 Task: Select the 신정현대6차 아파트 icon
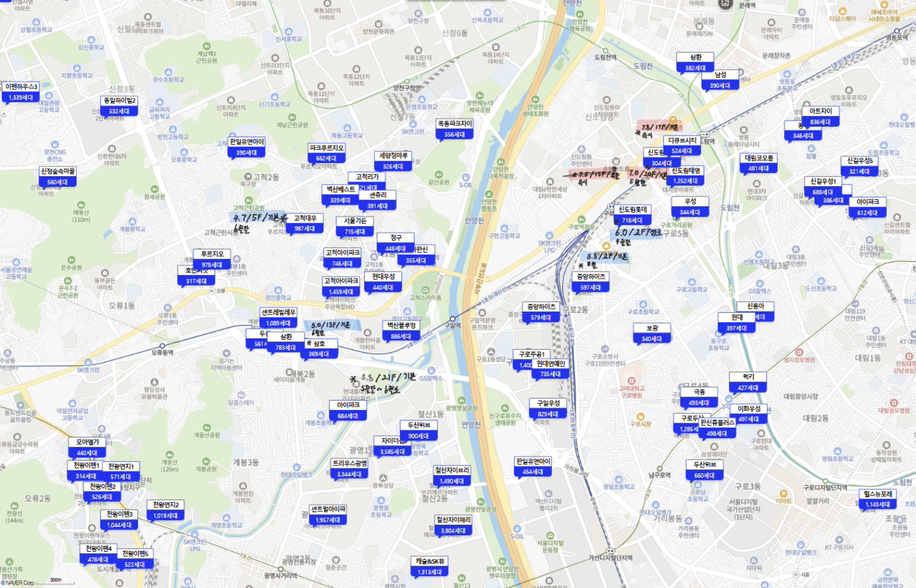point(112,149)
